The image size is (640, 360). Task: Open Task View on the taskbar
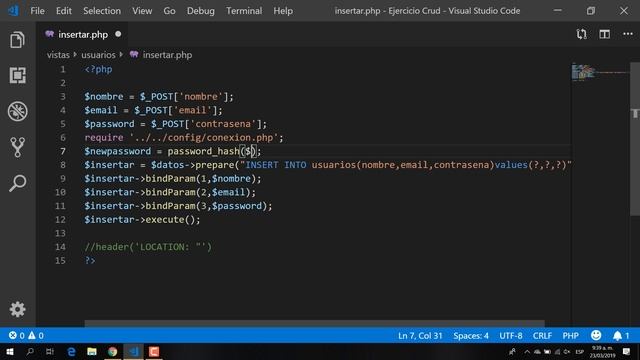pos(50,351)
